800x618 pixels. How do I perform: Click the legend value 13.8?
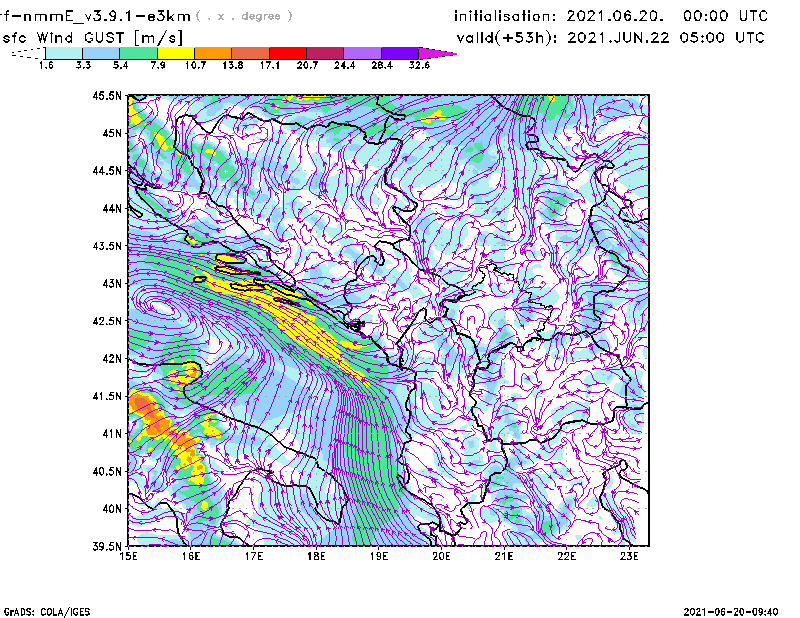233,65
